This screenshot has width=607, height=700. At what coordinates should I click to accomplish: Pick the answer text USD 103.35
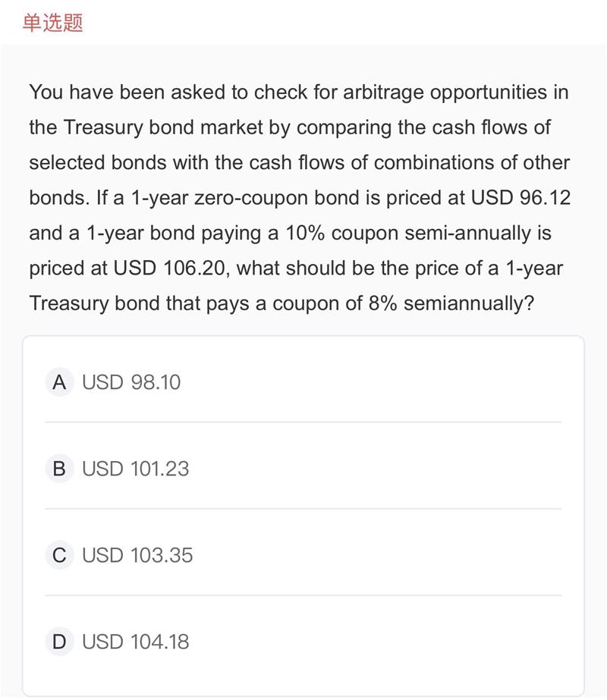pyautogui.click(x=137, y=555)
